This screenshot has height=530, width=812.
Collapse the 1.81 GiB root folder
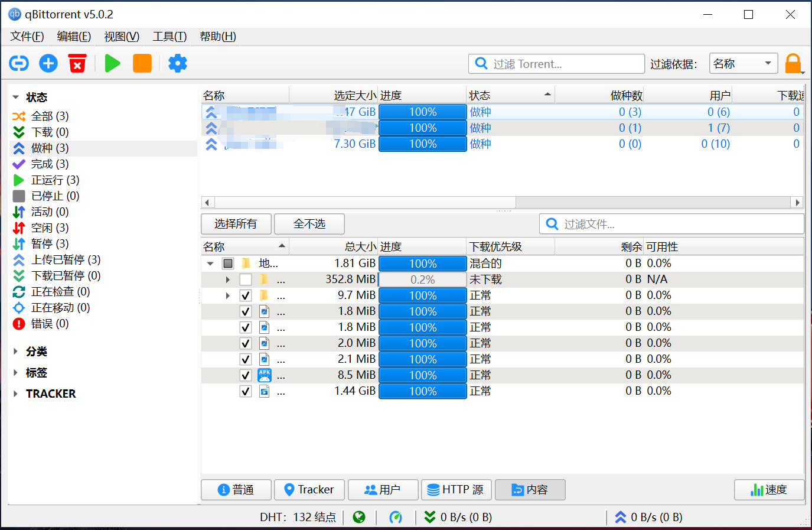210,264
